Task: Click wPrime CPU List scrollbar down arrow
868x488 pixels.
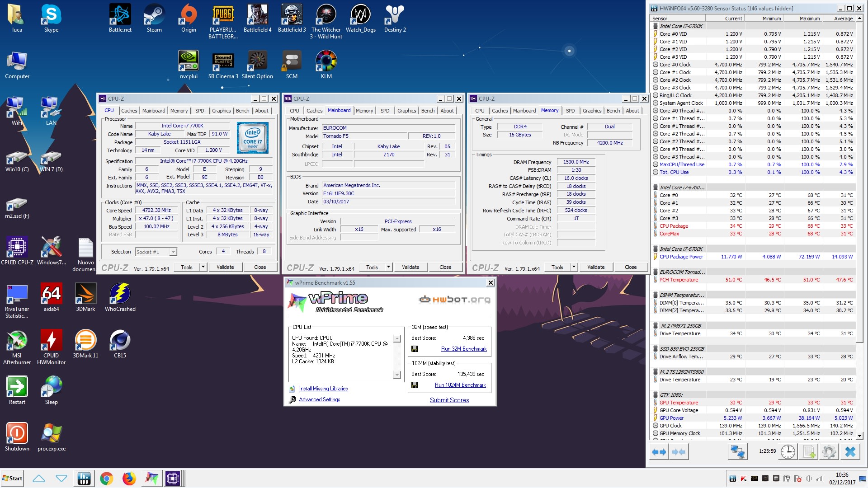Action: (397, 375)
